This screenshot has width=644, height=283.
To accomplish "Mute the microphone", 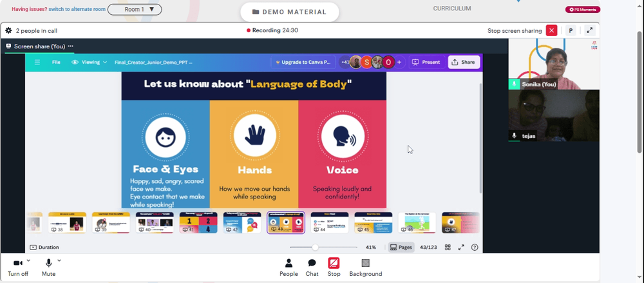I will pos(48,267).
